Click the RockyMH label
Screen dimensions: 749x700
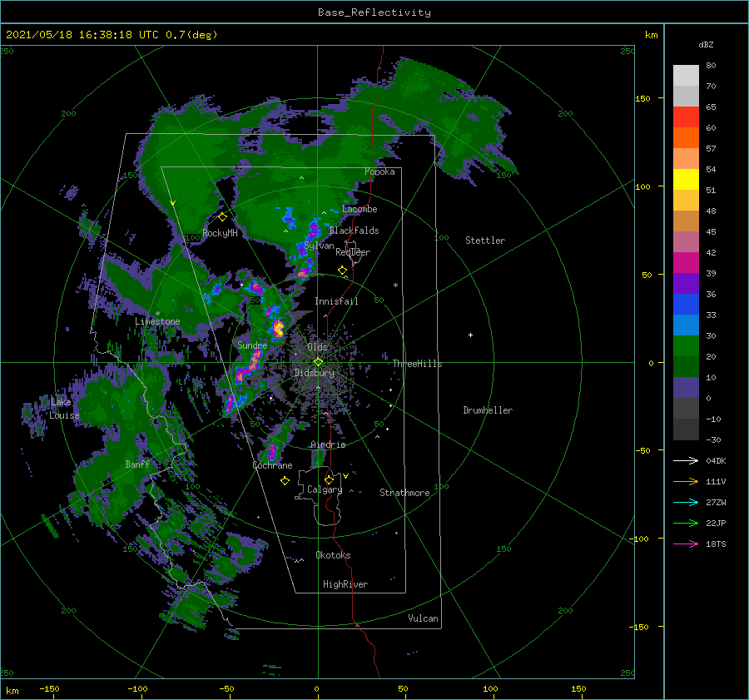pyautogui.click(x=220, y=233)
